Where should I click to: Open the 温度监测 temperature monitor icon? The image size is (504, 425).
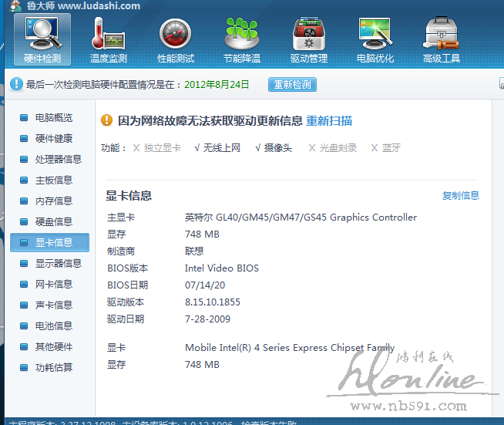[108, 39]
